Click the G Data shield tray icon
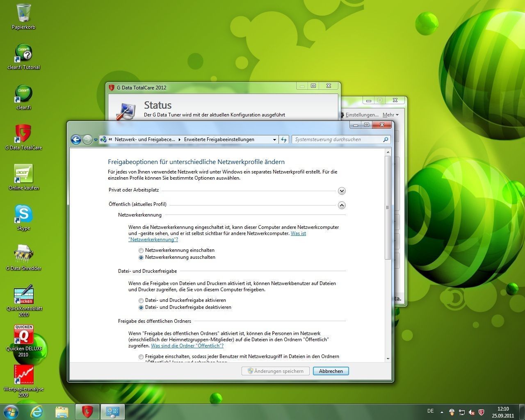 coord(482,412)
